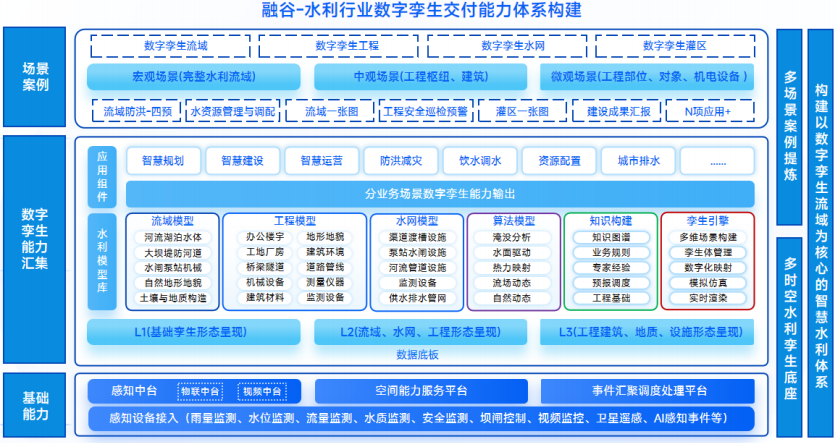This screenshot has width=837, height=443.
Task: Select the 城市排水 component
Action: (638, 161)
